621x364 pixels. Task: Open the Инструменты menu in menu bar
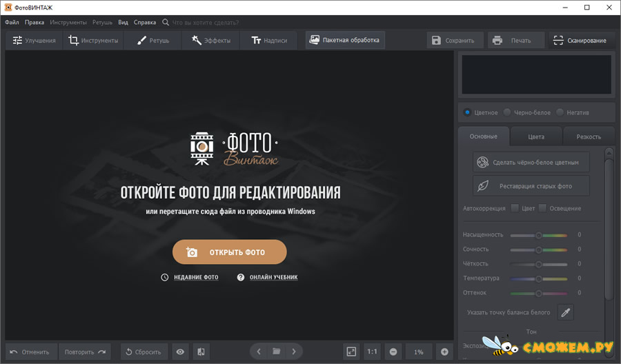point(68,22)
